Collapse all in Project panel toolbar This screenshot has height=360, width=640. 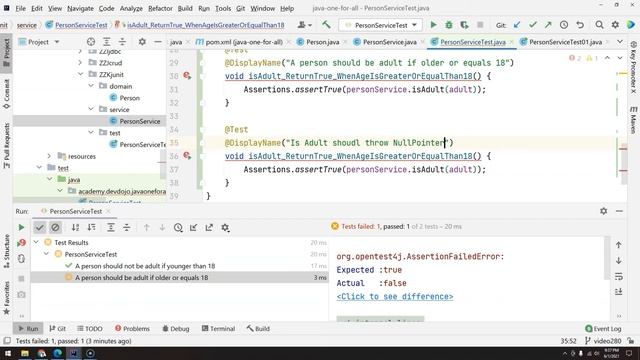122,42
